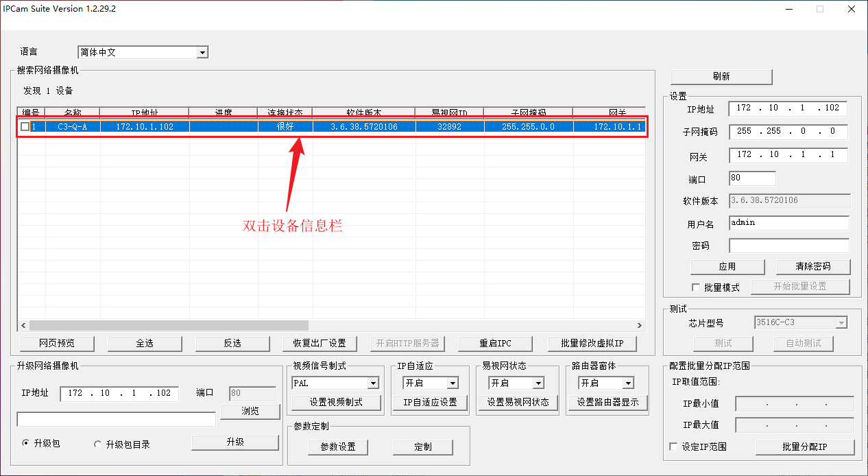
Task: Click the 172.10.1.102 cell in device list
Action: pos(145,127)
